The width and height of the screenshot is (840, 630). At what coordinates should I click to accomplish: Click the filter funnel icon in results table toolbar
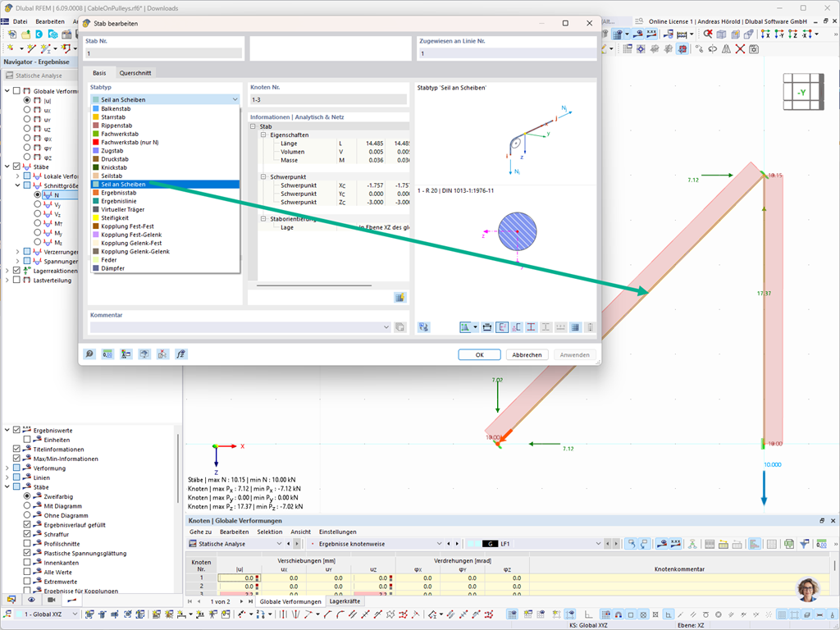805,544
